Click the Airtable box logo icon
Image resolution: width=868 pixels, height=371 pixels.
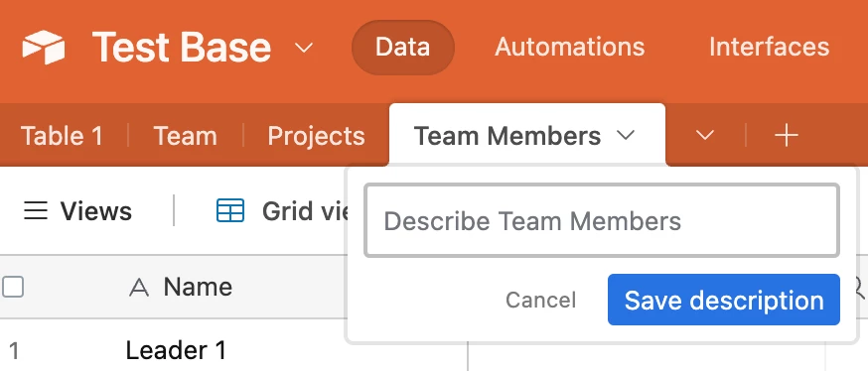[43, 47]
